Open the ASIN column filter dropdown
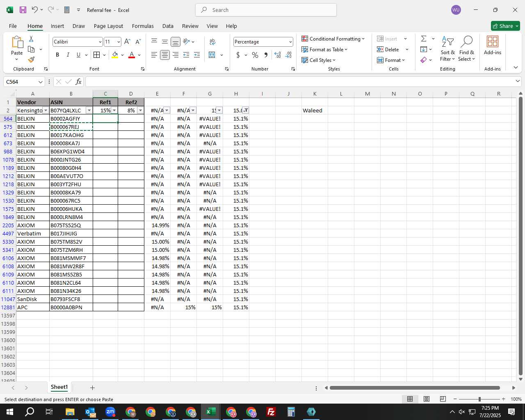 [89, 110]
